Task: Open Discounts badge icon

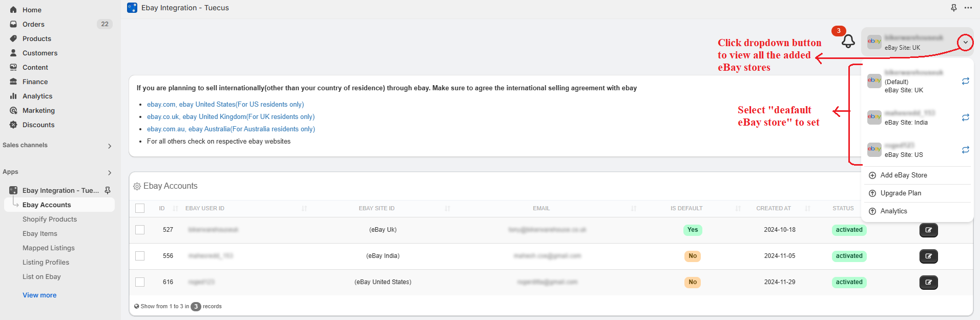Action: tap(13, 125)
